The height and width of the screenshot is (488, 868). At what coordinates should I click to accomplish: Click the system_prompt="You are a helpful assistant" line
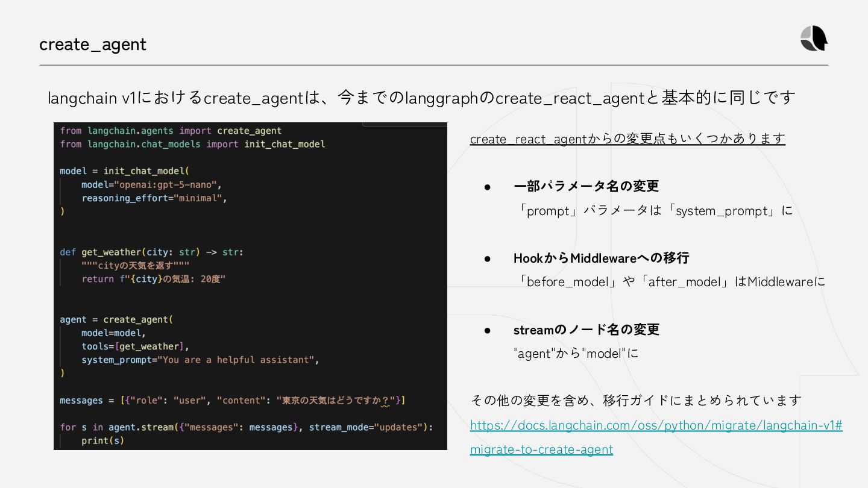[200, 360]
